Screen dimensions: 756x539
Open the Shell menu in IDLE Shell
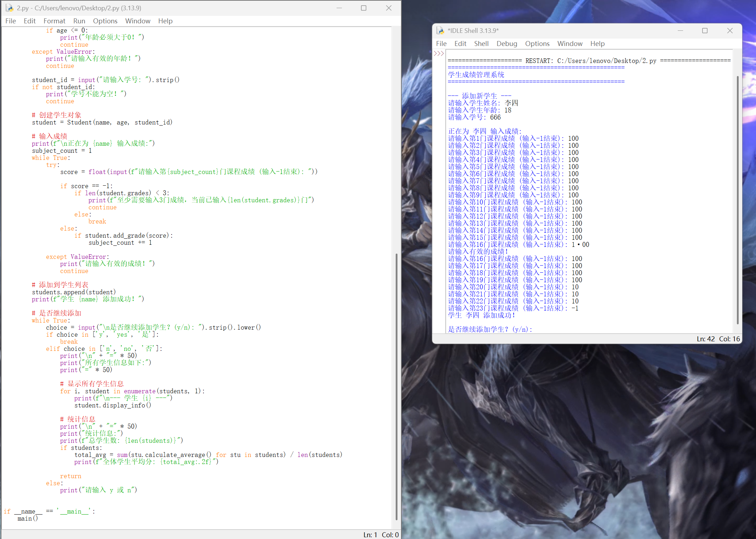tap(481, 44)
